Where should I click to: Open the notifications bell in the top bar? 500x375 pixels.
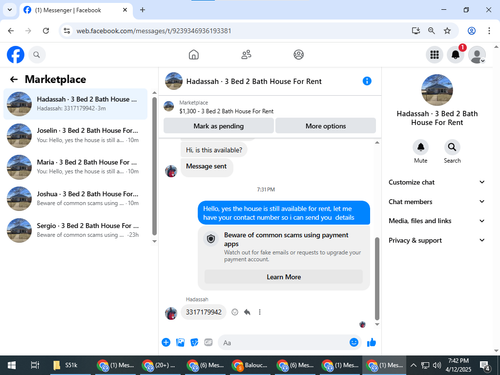pyautogui.click(x=455, y=55)
